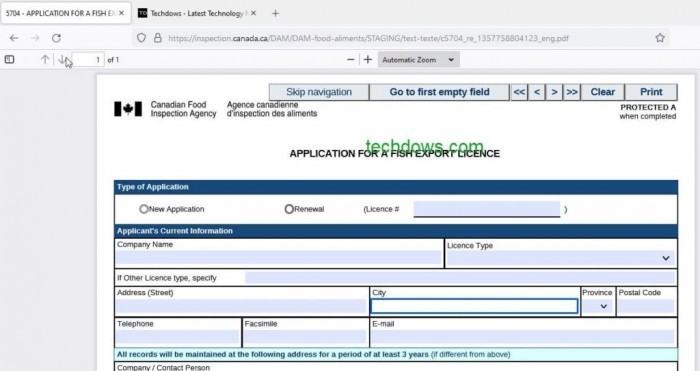The width and height of the screenshot is (700, 371).
Task: Zoom in the PDF with plus
Action: pos(367,59)
